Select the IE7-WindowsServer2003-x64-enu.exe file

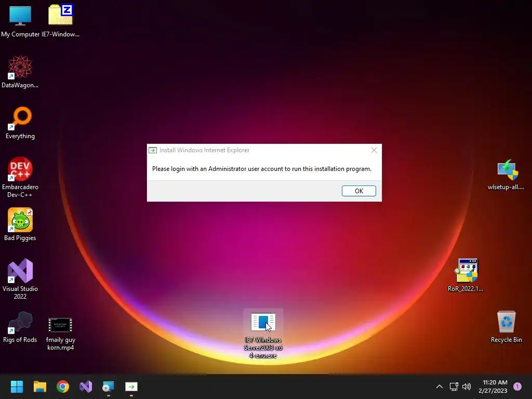pos(263,335)
